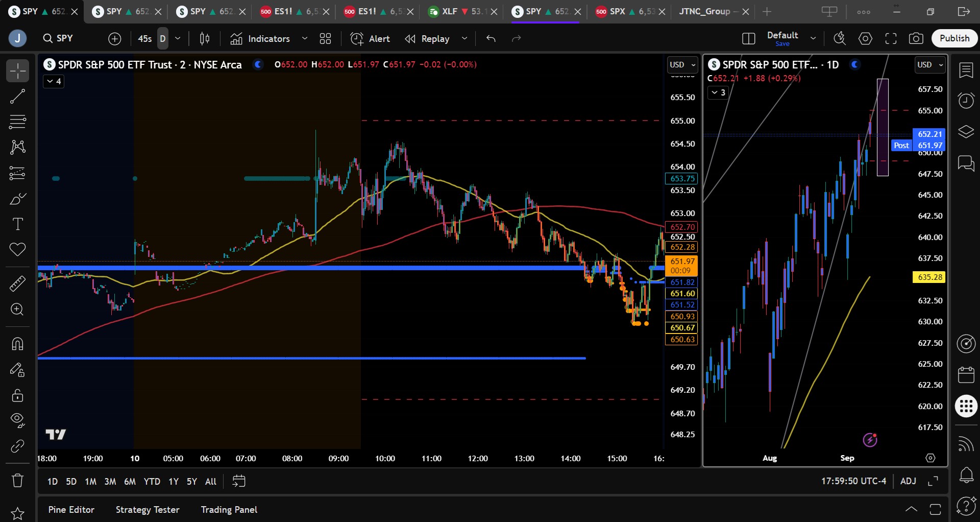The height and width of the screenshot is (522, 980).
Task: Redo the last chart action
Action: [517, 38]
